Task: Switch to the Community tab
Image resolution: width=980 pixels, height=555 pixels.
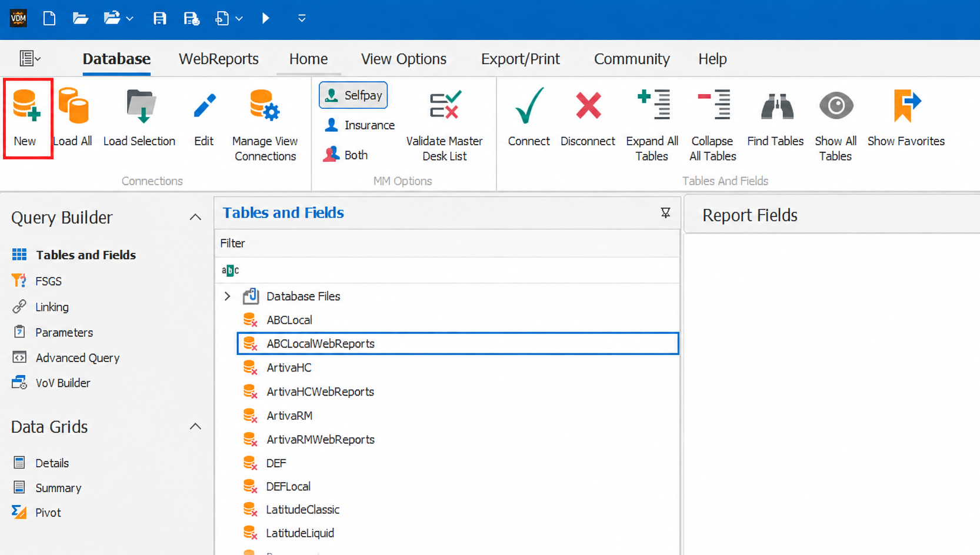Action: (632, 59)
